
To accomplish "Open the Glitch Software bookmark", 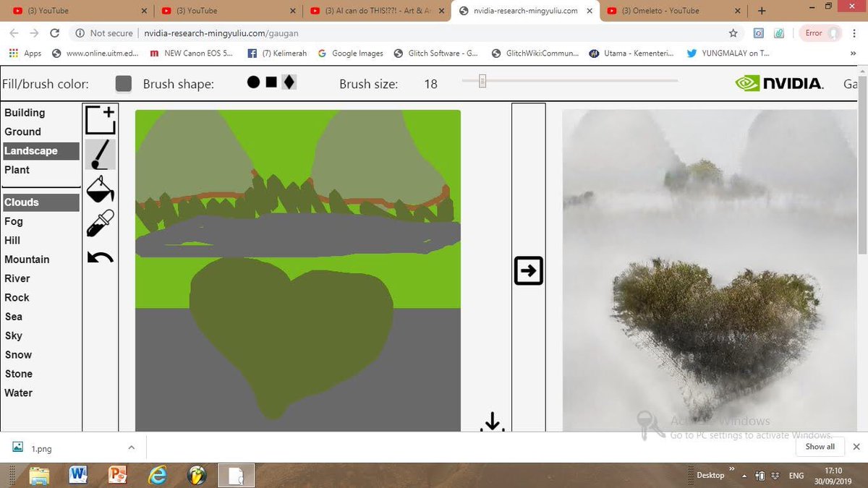I will pyautogui.click(x=436, y=53).
